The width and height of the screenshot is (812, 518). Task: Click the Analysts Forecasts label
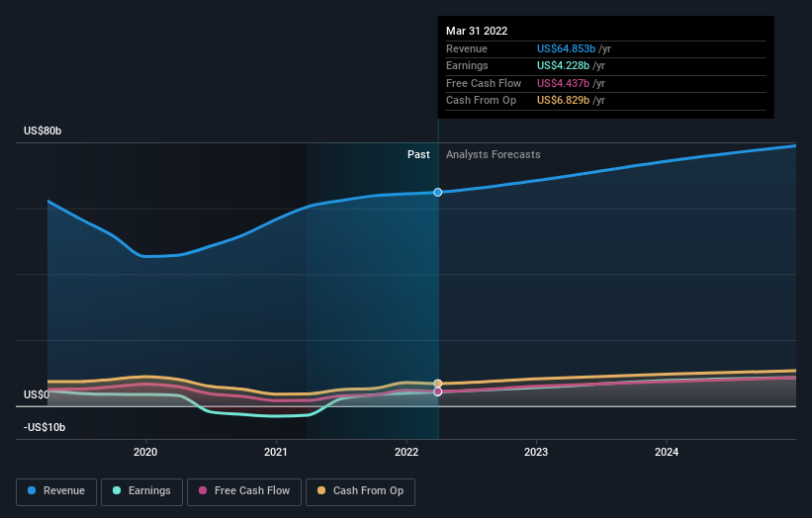click(x=493, y=154)
